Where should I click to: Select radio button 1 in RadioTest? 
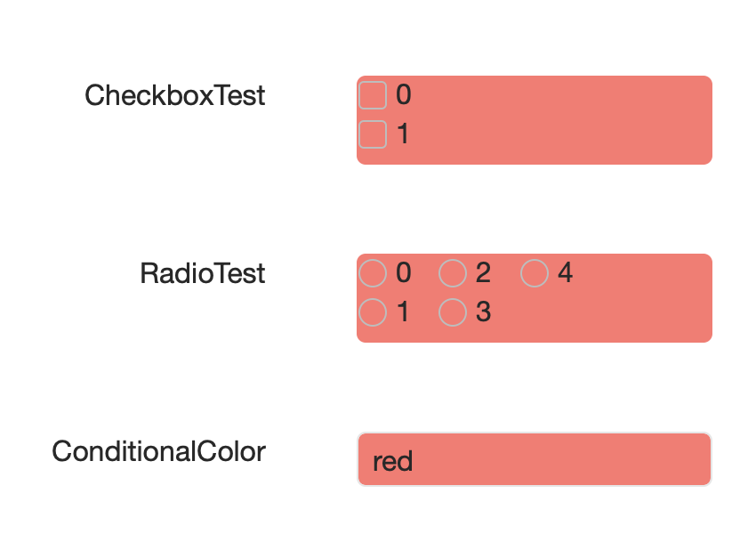point(373,312)
